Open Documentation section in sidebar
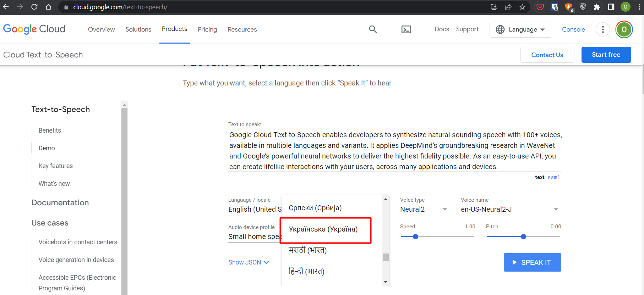Screen dimensions: 644x295 pyautogui.click(x=60, y=203)
